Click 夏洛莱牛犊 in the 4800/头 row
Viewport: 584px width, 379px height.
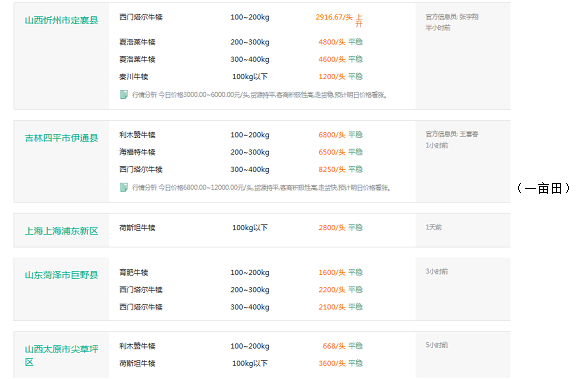137,42
